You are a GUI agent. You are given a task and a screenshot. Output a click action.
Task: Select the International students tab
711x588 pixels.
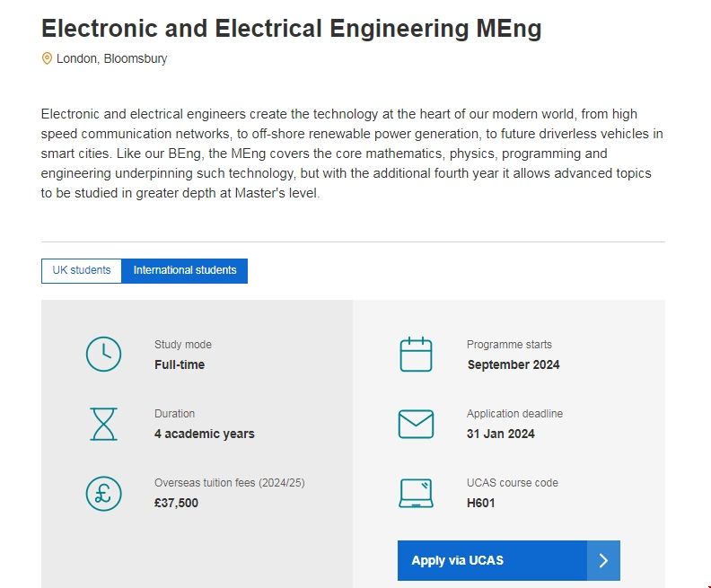(x=185, y=270)
